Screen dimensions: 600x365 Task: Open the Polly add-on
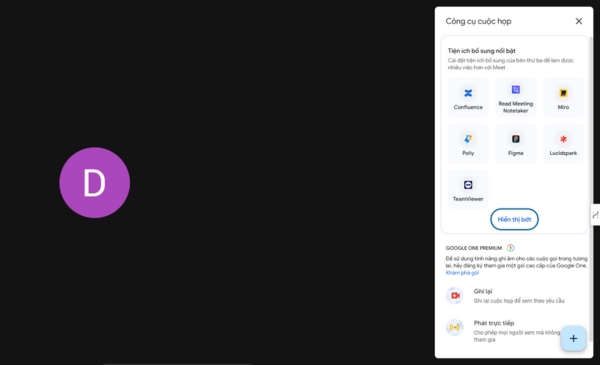[x=468, y=143]
